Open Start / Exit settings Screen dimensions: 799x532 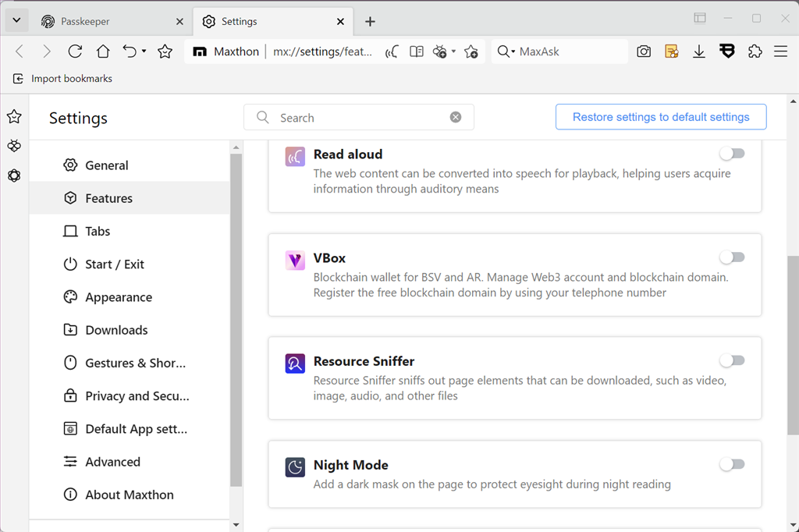[130, 264]
